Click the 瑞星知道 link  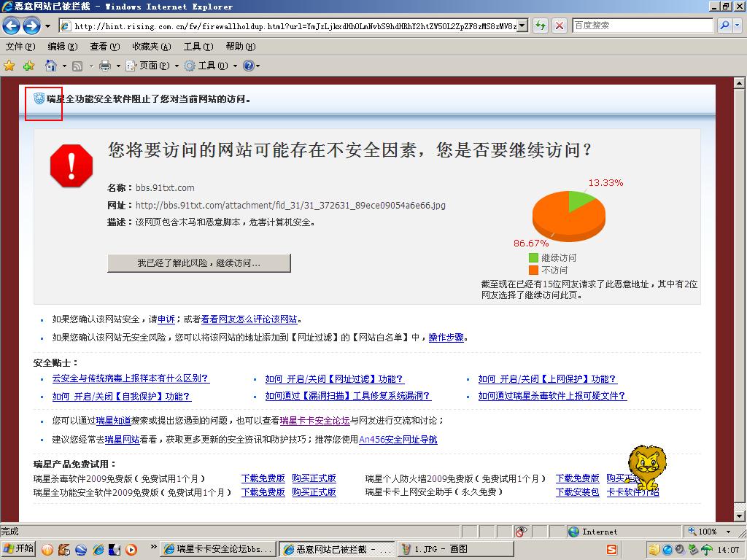click(113, 421)
